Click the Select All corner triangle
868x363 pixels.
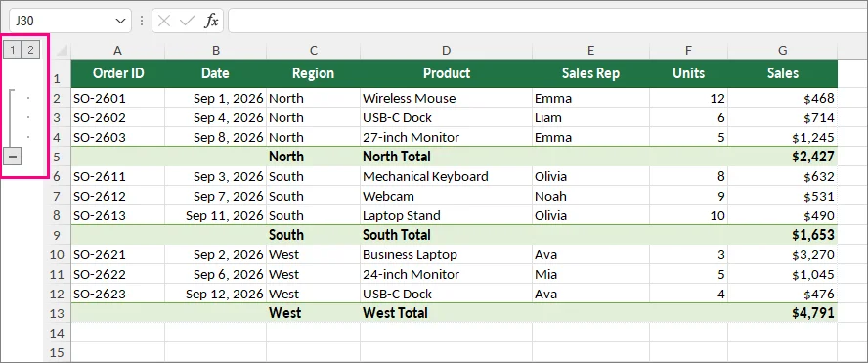(62, 51)
